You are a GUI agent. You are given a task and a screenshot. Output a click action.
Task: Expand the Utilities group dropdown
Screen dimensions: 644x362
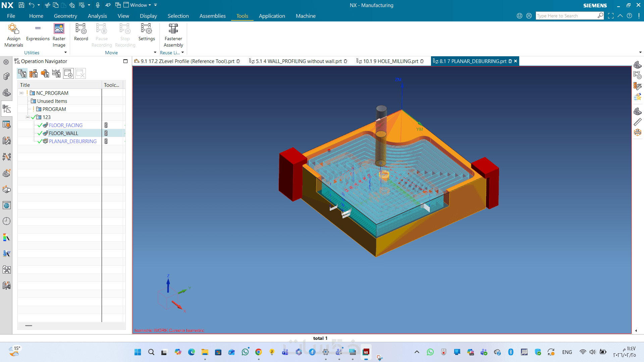[65, 53]
